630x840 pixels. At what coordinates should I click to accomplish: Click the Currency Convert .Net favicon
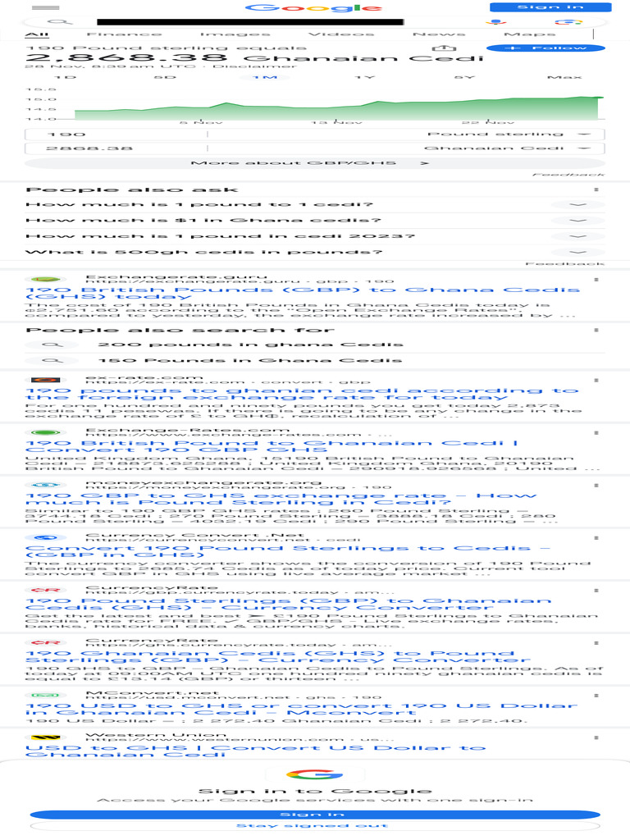coord(46,537)
